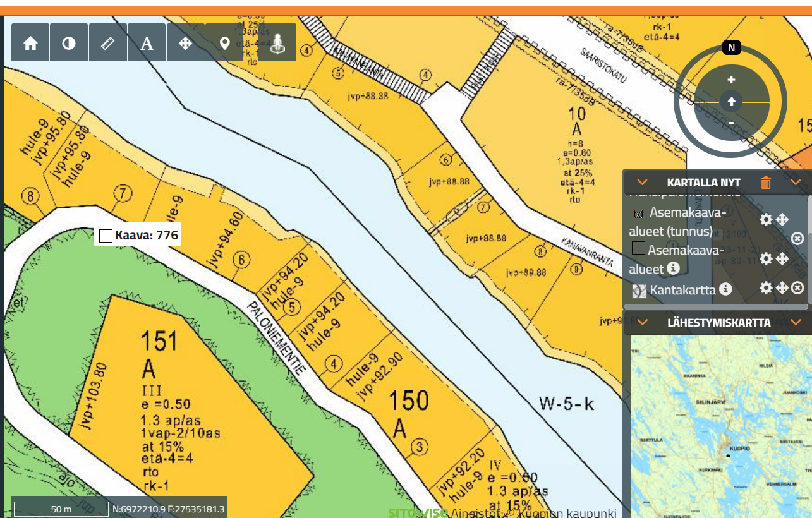Delete all layers with the orange trash icon
The image size is (812, 518).
coord(766,183)
